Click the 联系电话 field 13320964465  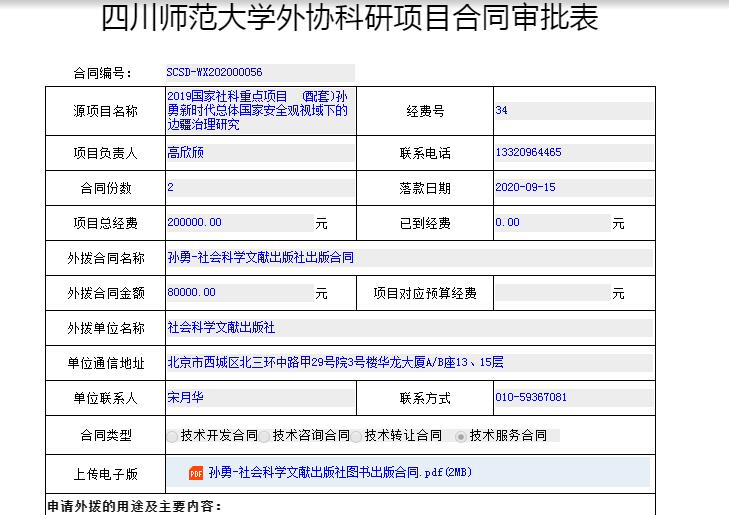[x=574, y=152]
